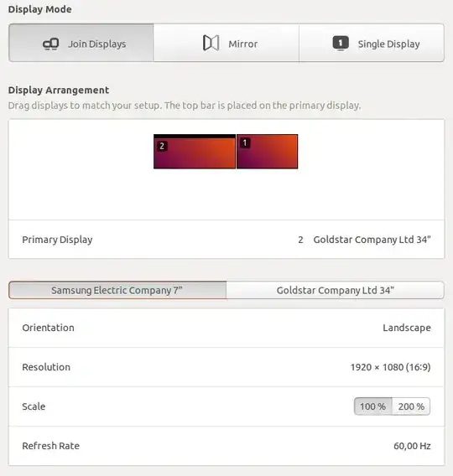Switch to Mirror display mode
This screenshot has width=453, height=476.
pos(226,43)
